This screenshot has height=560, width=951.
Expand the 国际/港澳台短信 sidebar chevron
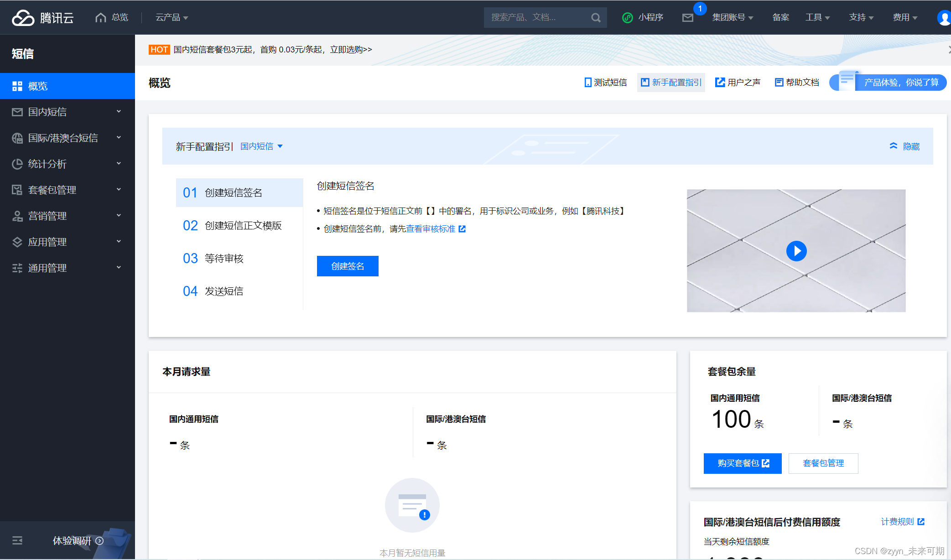point(119,137)
